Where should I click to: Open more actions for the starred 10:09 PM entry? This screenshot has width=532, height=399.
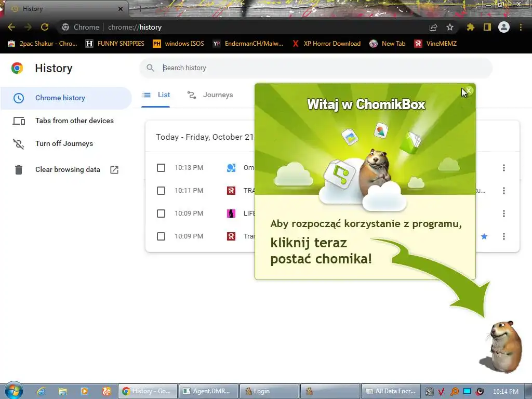coord(504,236)
